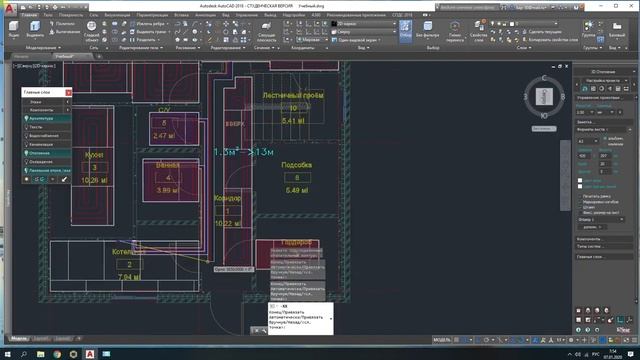This screenshot has width=640, height=360.
Task: Click the command line input box
Action: (300, 319)
